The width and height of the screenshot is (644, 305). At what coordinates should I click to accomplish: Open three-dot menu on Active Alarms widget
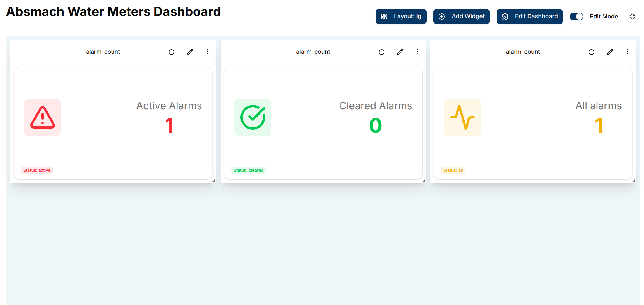208,51
